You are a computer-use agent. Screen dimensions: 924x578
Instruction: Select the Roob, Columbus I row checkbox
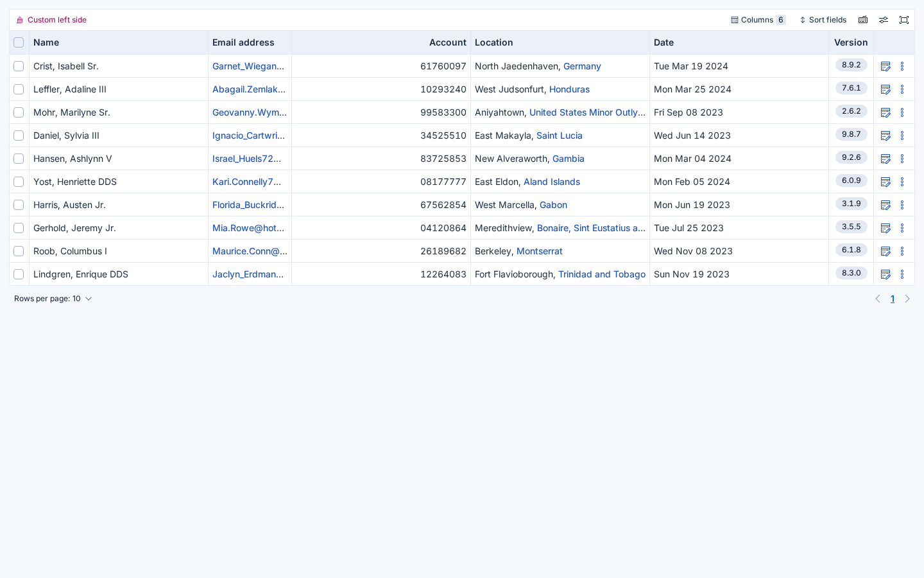19,251
